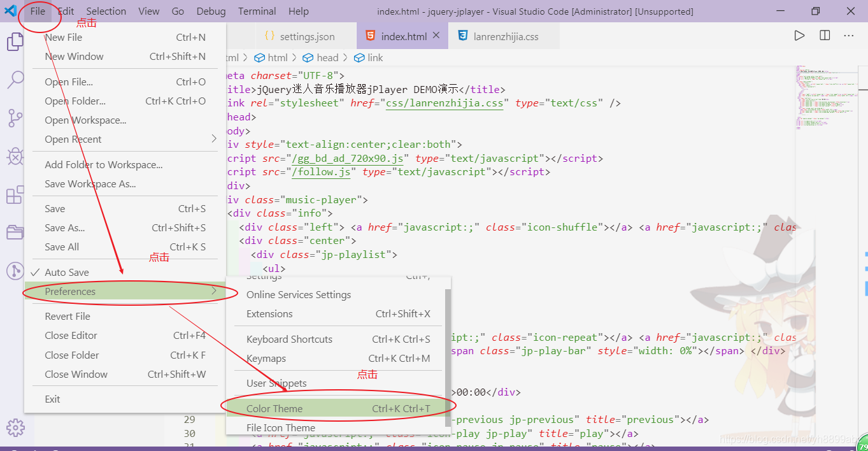The height and width of the screenshot is (451, 868).
Task: Open the More Actions ellipsis in editor toolbar
Action: 849,36
